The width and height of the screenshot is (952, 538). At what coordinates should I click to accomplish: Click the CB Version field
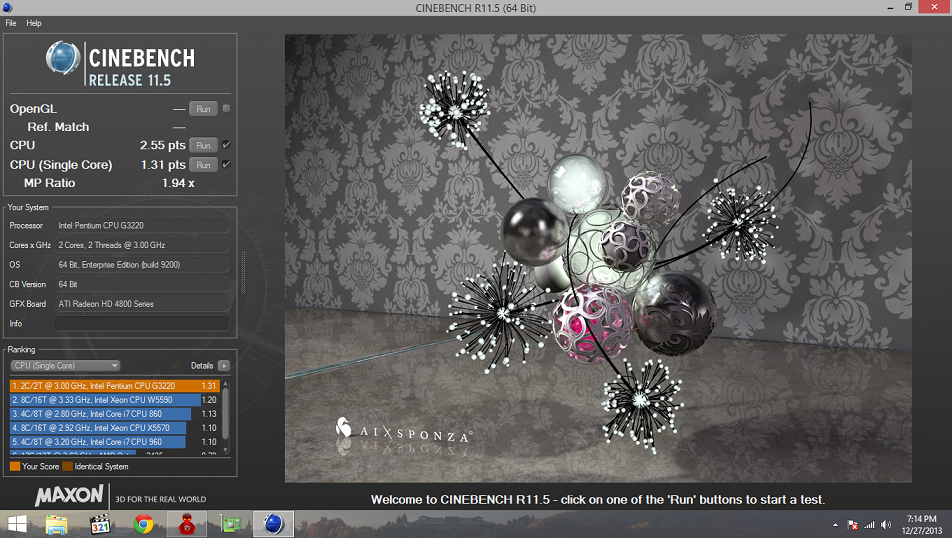click(143, 284)
